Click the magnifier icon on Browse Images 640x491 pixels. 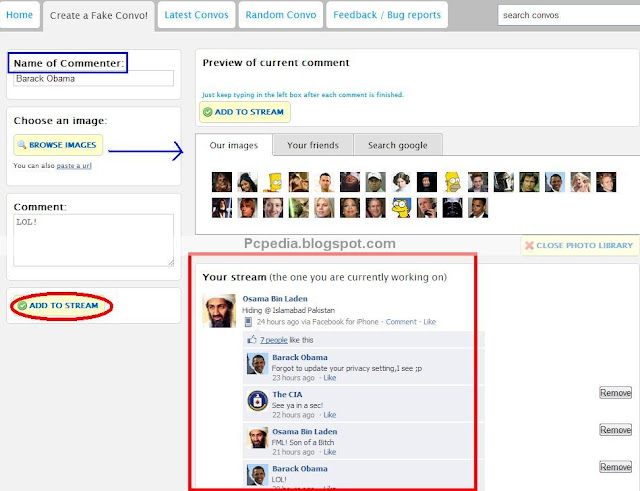point(22,145)
